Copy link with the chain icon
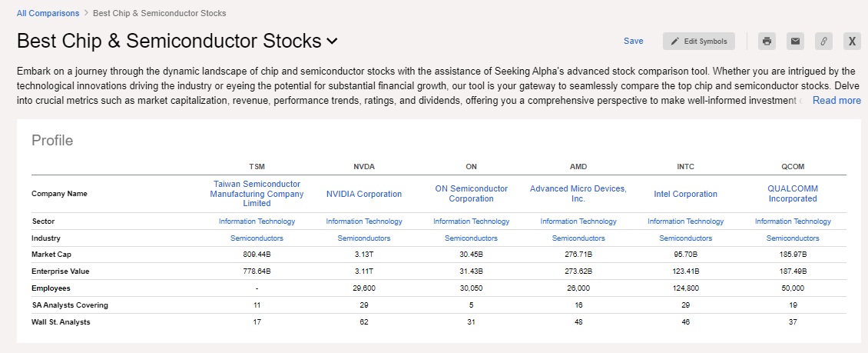The height and width of the screenshot is (353, 868). [823, 41]
